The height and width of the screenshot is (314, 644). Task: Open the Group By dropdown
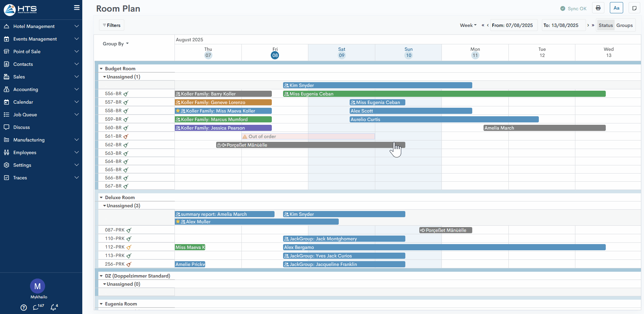pyautogui.click(x=115, y=44)
